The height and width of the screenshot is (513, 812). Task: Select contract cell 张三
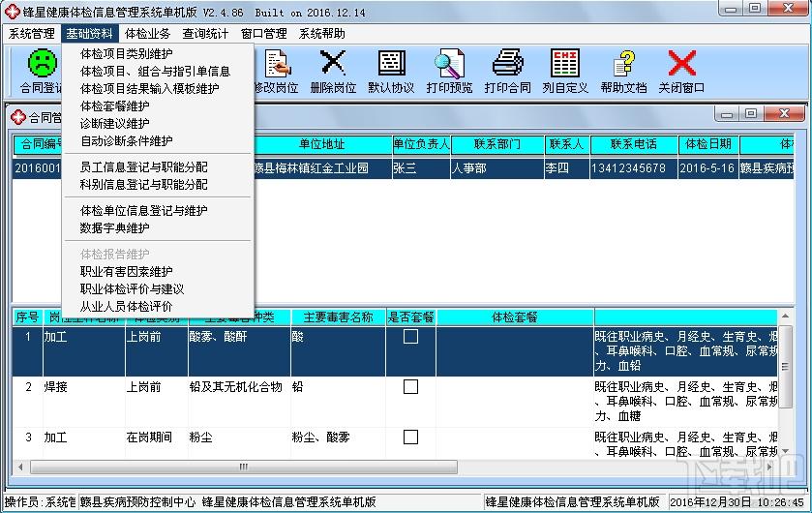(x=421, y=168)
